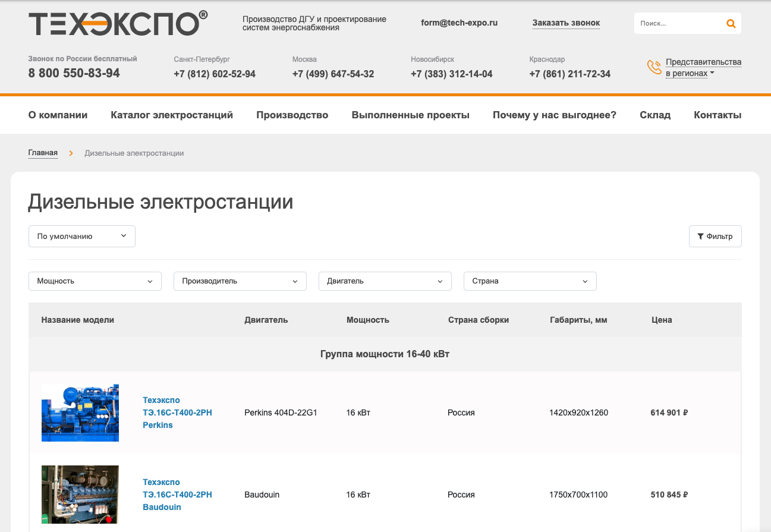This screenshot has width=771, height=532.
Task: Open Каталог электростанций menu item
Action: 172,115
